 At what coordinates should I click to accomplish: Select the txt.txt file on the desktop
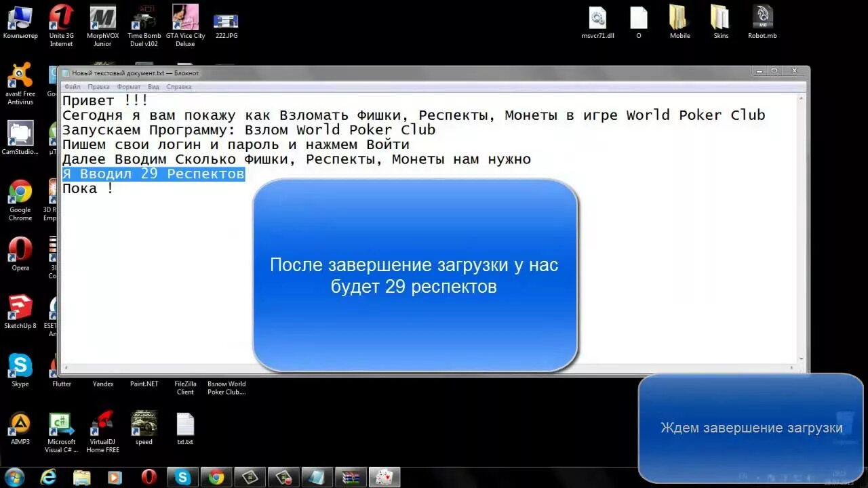tap(185, 428)
